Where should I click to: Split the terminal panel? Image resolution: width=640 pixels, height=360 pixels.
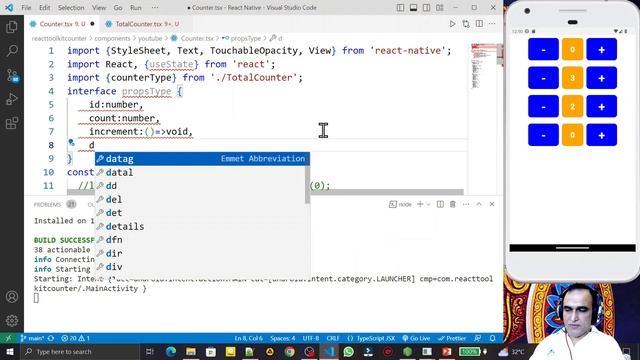pos(440,204)
